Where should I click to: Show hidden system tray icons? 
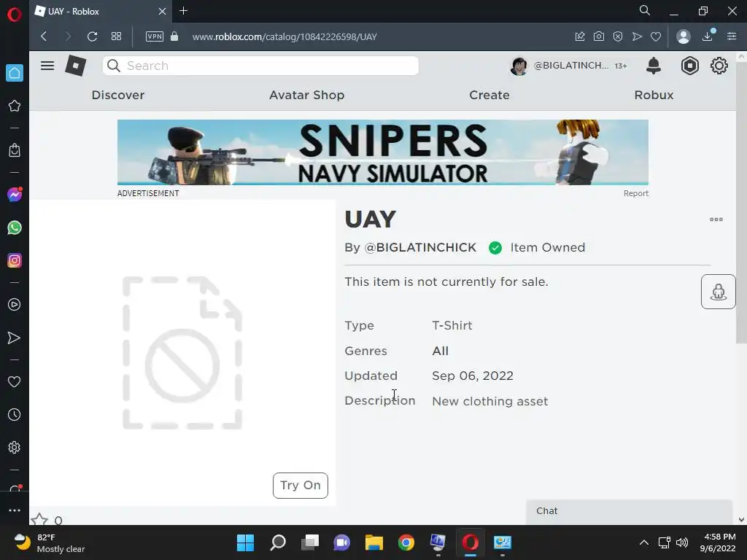(643, 542)
